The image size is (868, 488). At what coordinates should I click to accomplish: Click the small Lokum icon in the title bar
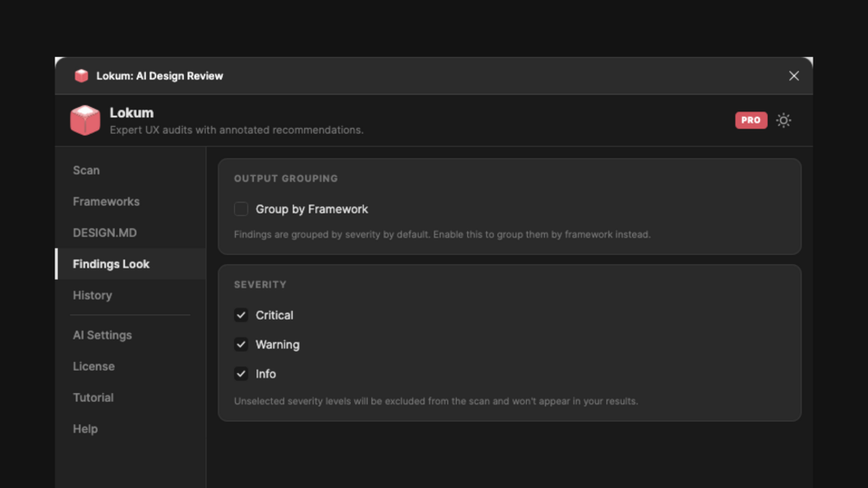pos(81,76)
